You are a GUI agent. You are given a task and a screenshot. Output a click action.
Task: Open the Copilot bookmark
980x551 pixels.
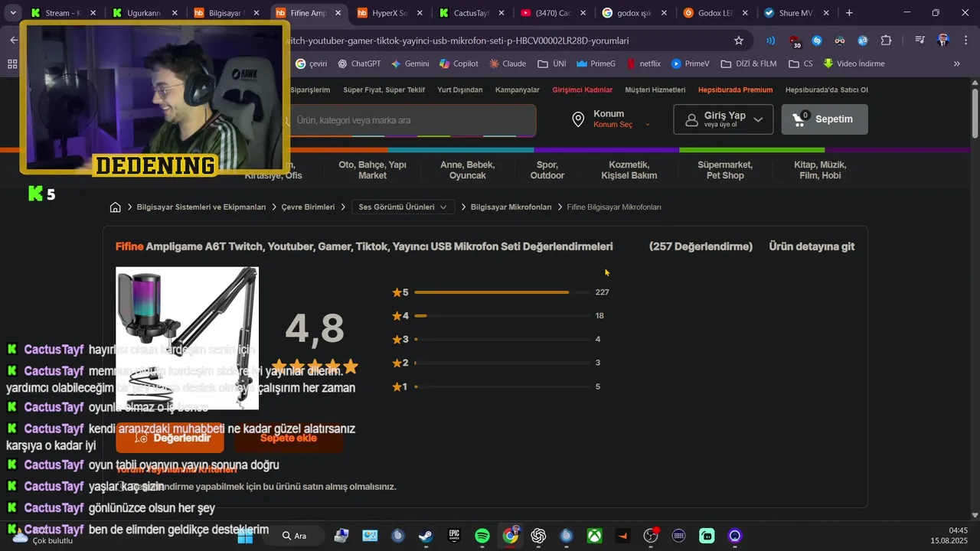[458, 64]
